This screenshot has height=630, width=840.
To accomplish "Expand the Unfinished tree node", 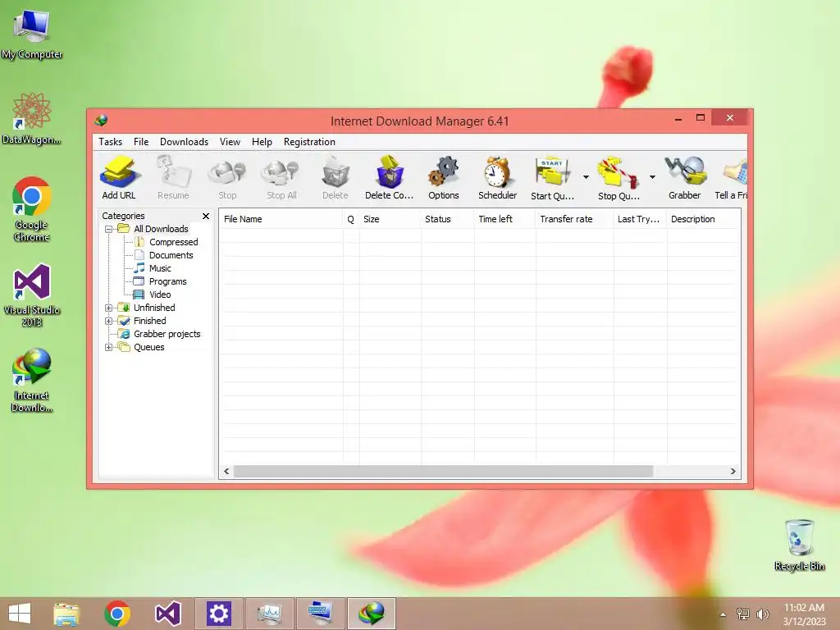I will [109, 308].
